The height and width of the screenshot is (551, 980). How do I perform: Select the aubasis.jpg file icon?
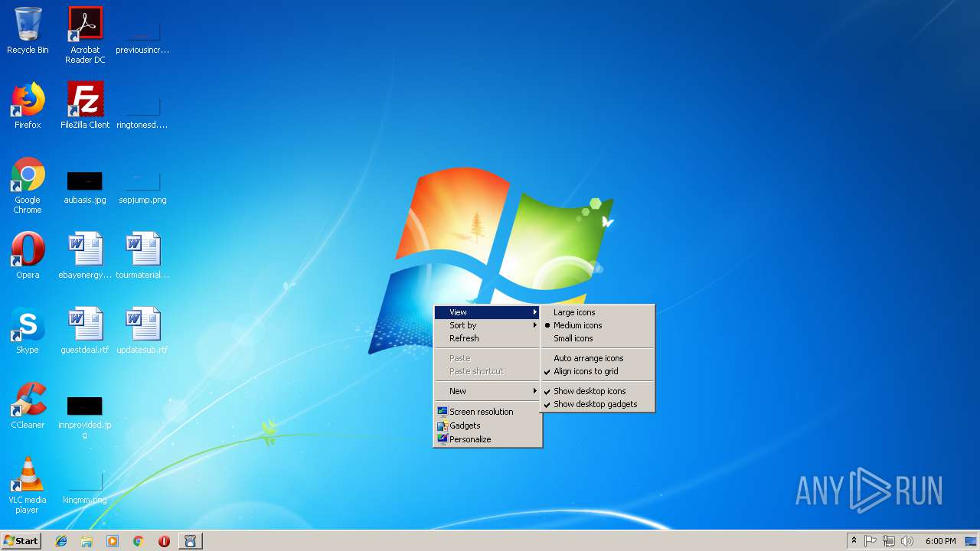click(x=85, y=187)
